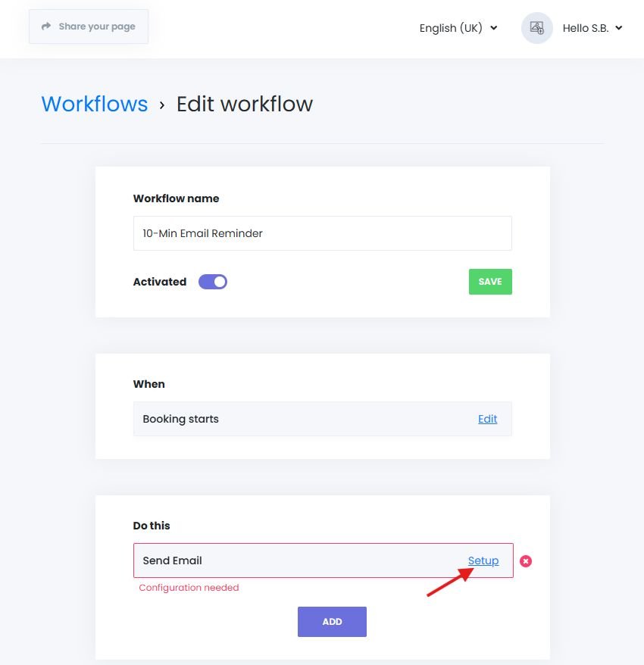This screenshot has height=665, width=644.
Task: Click the chevron next to English (UK)
Action: [x=493, y=28]
